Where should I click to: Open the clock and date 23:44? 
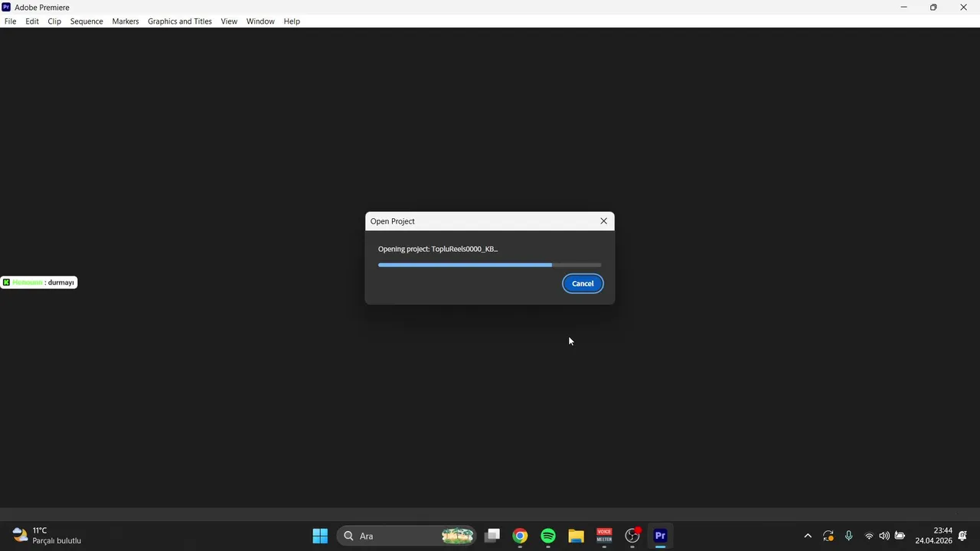[x=933, y=536]
